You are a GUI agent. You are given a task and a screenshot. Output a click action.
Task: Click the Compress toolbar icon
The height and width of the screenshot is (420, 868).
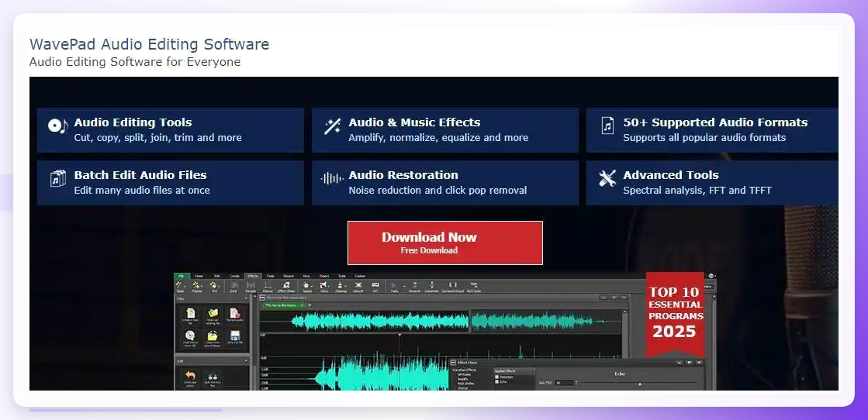click(x=432, y=285)
